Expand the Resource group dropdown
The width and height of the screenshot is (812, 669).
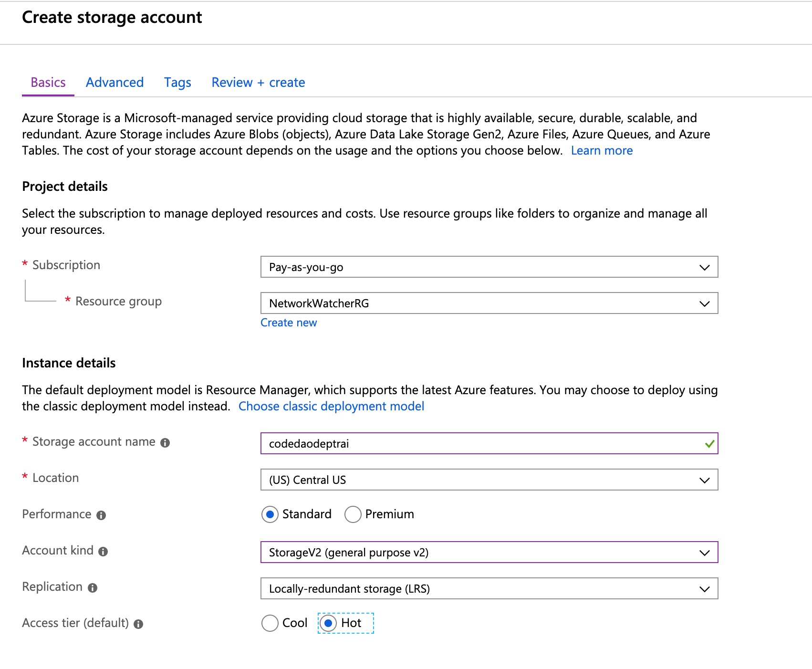(x=489, y=303)
